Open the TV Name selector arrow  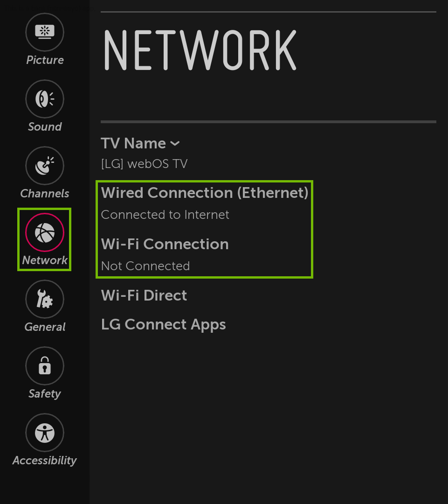point(175,143)
